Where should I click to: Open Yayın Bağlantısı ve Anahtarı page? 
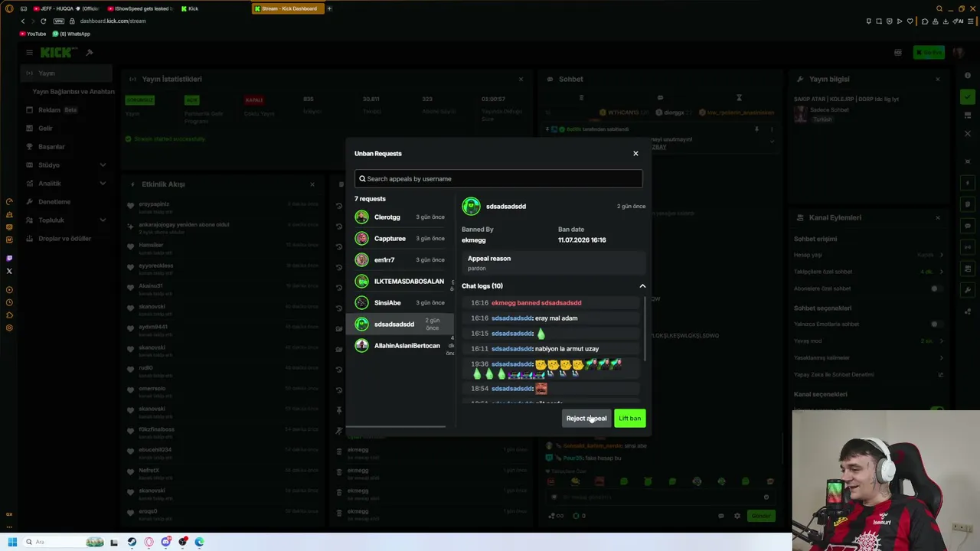click(73, 92)
